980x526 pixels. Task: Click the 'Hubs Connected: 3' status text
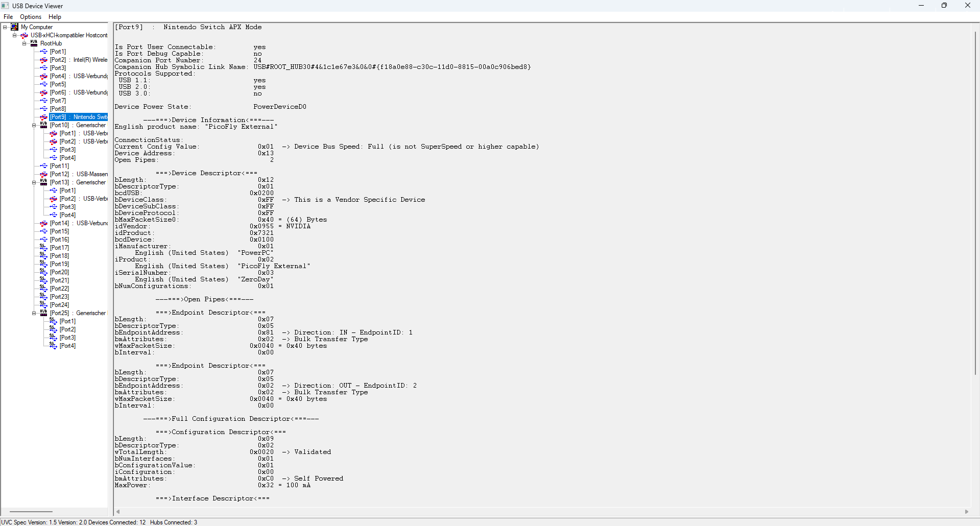tap(174, 522)
